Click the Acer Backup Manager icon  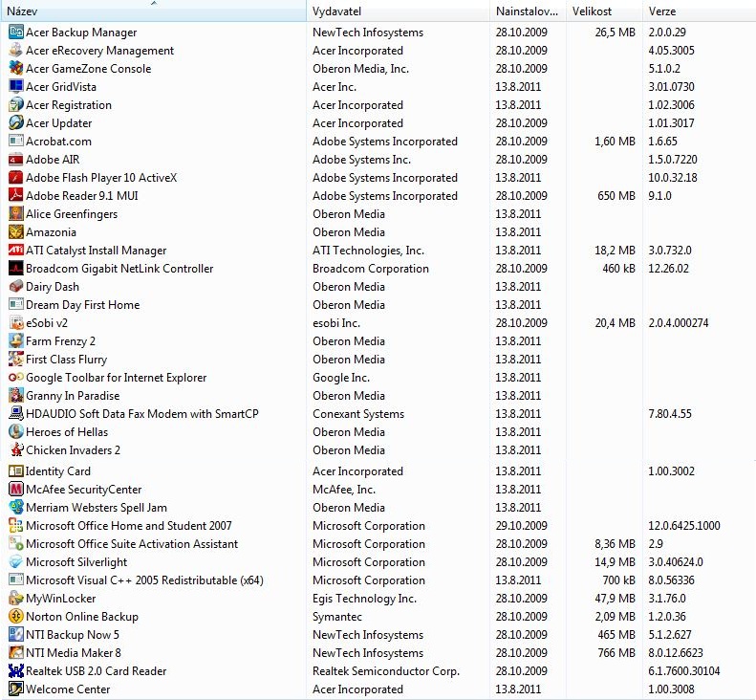pos(16,32)
